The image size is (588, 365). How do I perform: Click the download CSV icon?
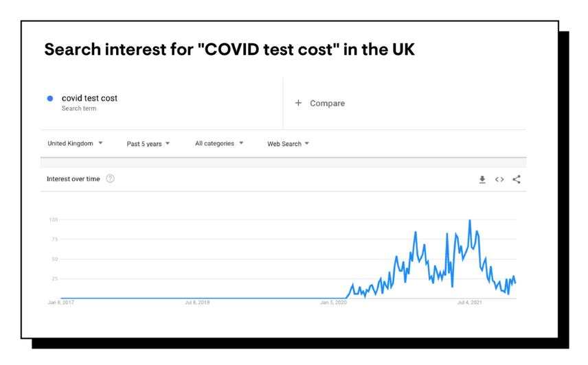tap(482, 180)
